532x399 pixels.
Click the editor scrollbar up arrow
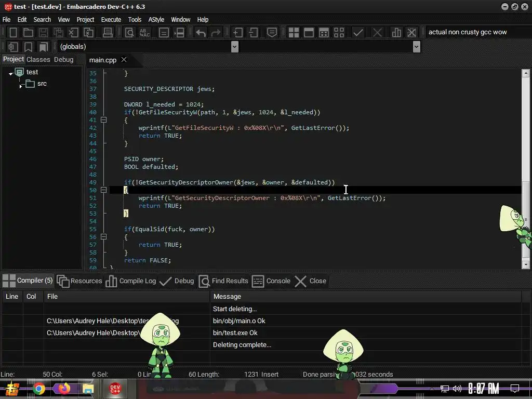526,73
